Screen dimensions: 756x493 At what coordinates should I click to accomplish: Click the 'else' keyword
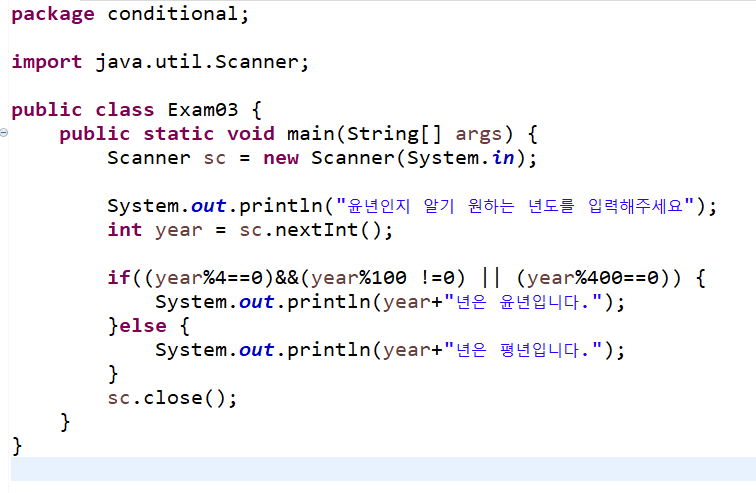tap(143, 326)
